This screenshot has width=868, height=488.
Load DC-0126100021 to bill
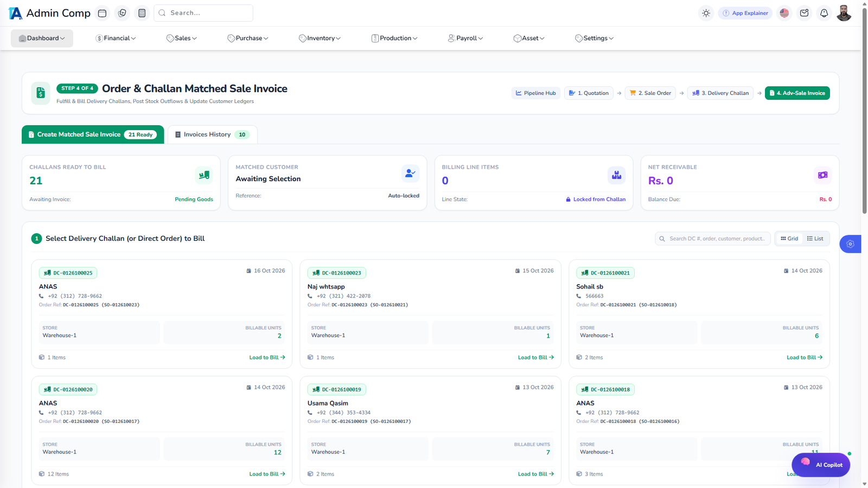(805, 357)
